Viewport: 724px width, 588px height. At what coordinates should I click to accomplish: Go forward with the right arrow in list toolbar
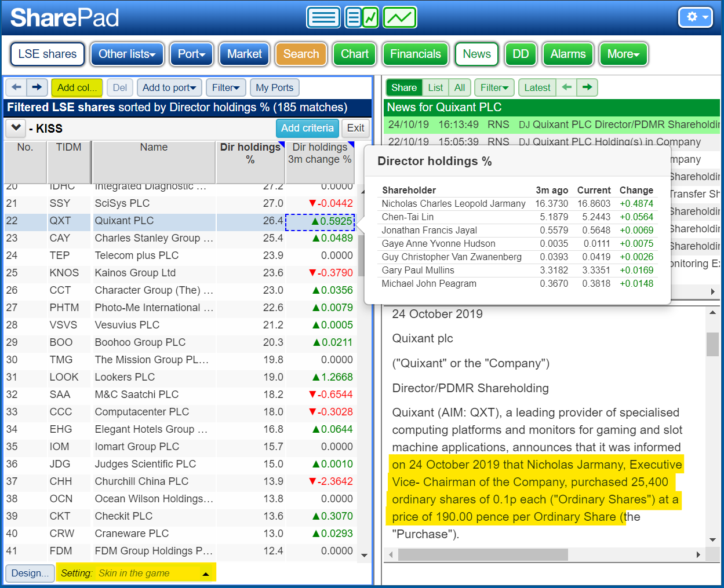click(37, 87)
